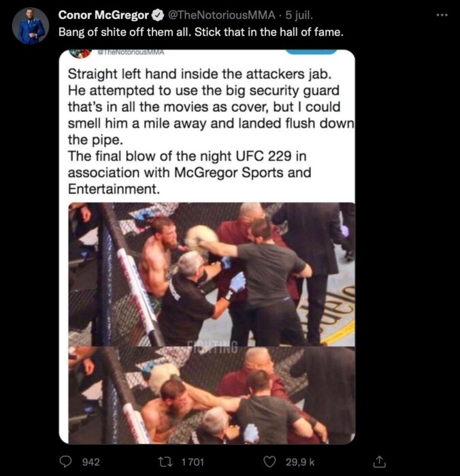Open the bottom fight photo

click(212, 395)
